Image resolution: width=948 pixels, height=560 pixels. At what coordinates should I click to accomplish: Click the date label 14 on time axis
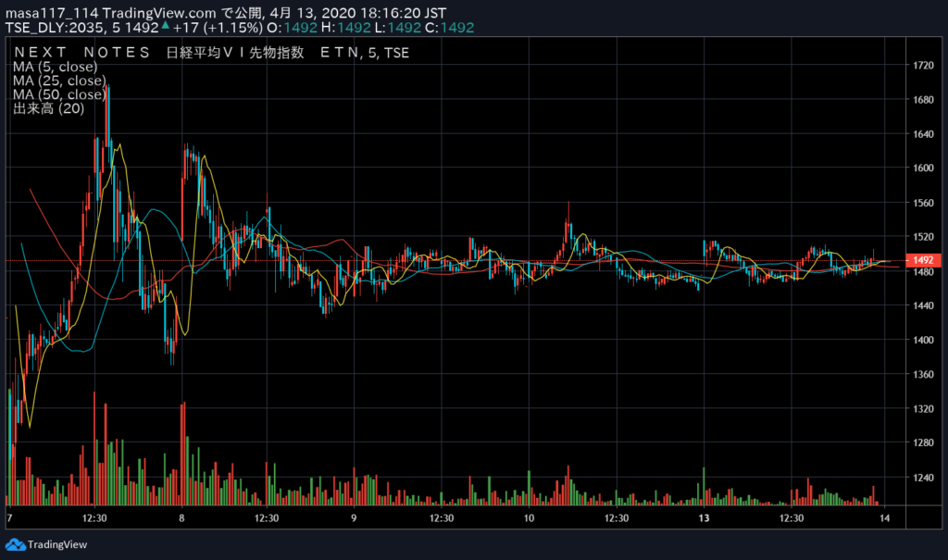tap(884, 518)
